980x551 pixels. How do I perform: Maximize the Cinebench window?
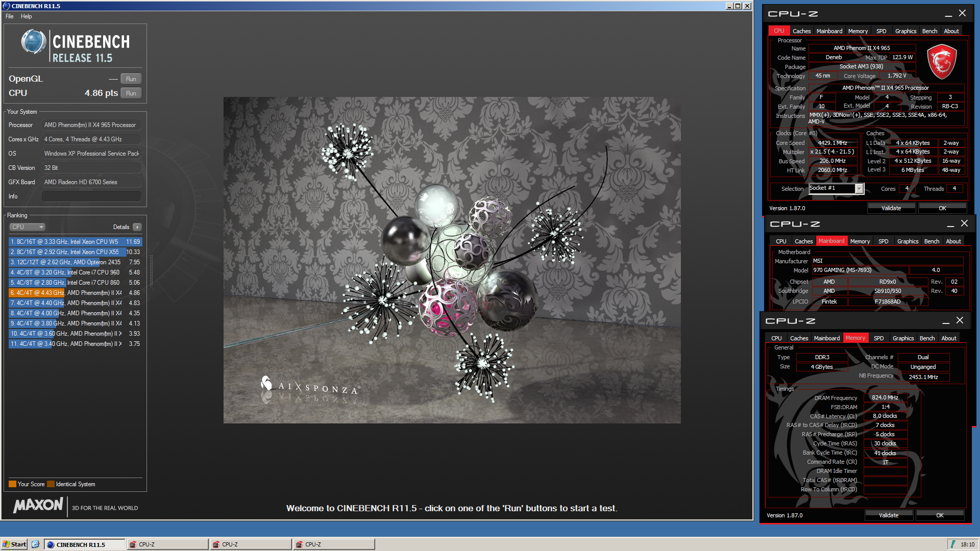tap(738, 6)
